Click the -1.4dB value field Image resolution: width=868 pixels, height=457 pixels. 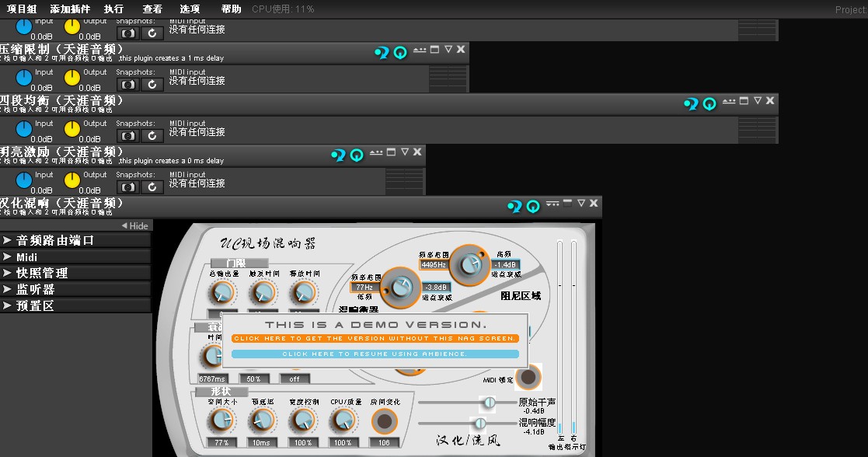(505, 265)
